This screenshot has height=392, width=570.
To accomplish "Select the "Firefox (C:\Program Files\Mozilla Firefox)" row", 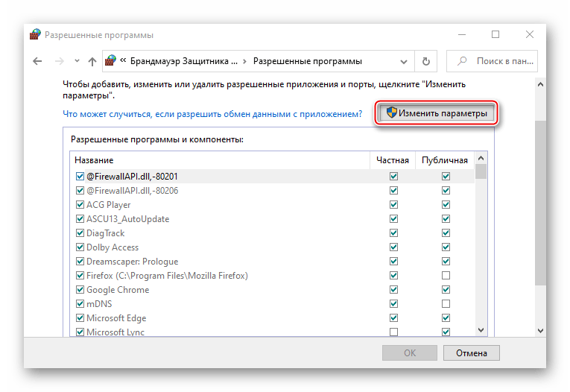I will (272, 276).
